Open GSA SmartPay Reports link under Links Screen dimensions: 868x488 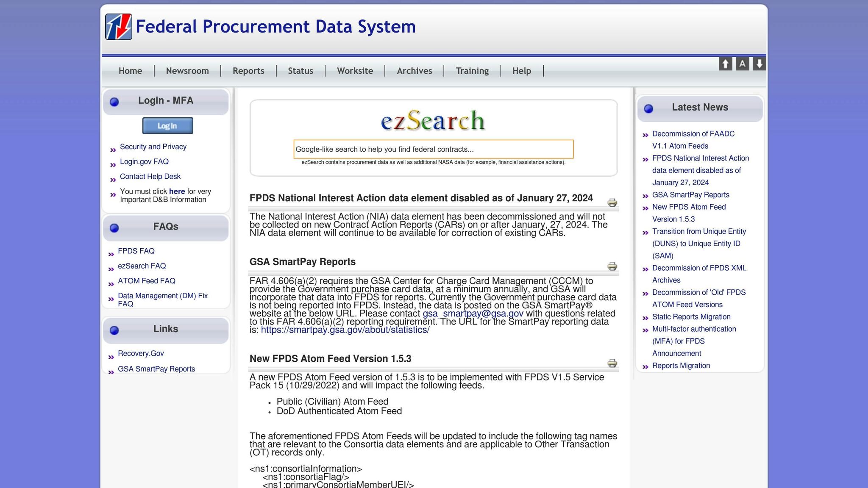click(x=156, y=369)
